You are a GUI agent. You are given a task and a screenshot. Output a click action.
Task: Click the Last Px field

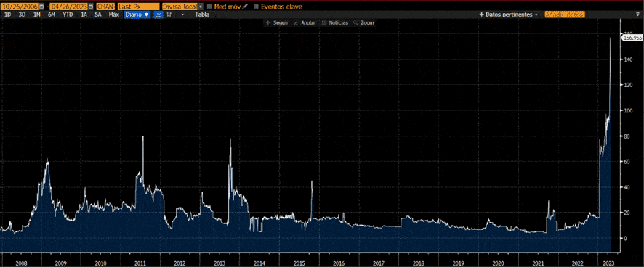(138, 7)
